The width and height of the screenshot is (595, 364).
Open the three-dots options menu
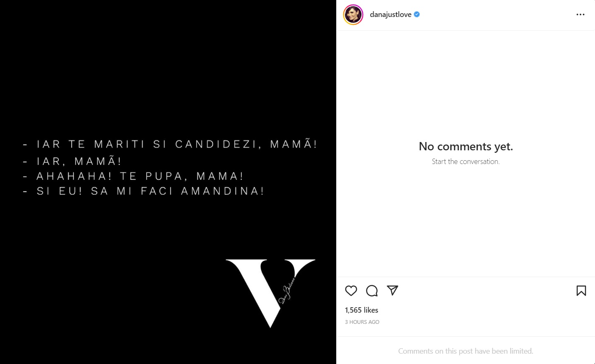click(581, 14)
